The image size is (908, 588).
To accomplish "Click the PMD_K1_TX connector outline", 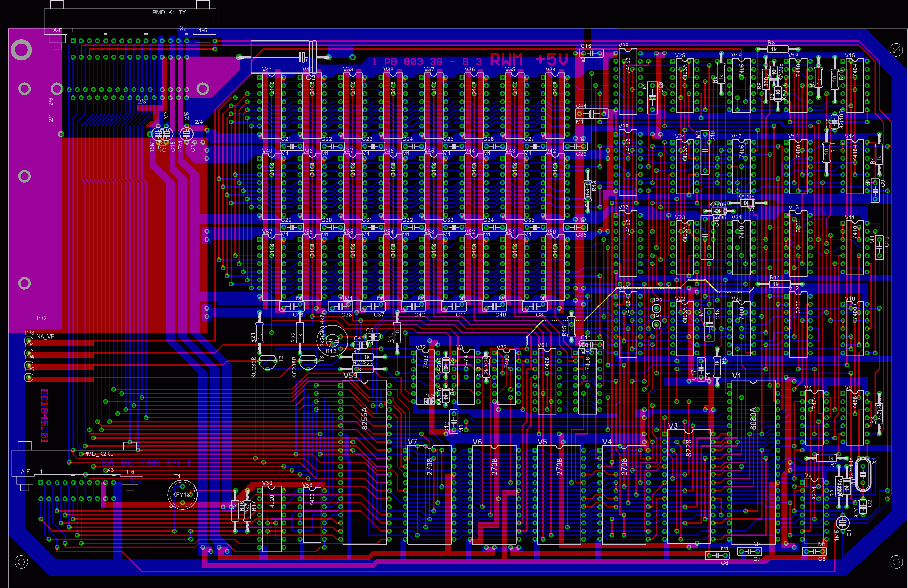I will pyautogui.click(x=130, y=19).
